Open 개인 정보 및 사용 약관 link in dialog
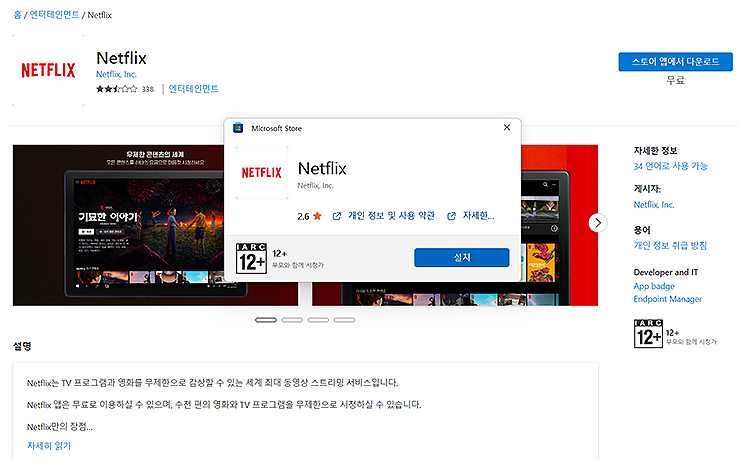This screenshot has height=460, width=740. 391,216
